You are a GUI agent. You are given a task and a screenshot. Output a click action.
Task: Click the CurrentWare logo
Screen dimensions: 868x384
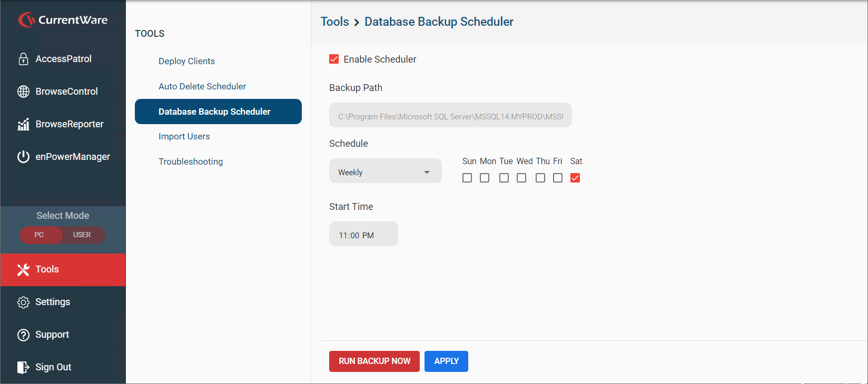click(63, 20)
